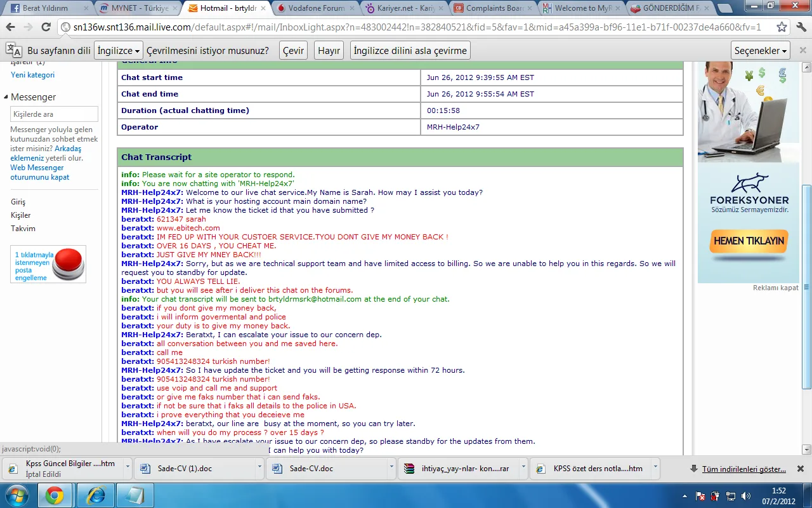Click the Hayır button
Viewport: 812px width, 508px height.
[329, 51]
